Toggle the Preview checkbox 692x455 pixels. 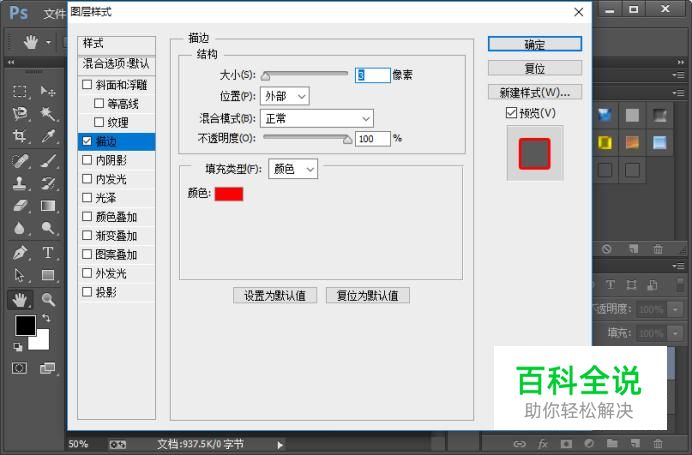[511, 113]
